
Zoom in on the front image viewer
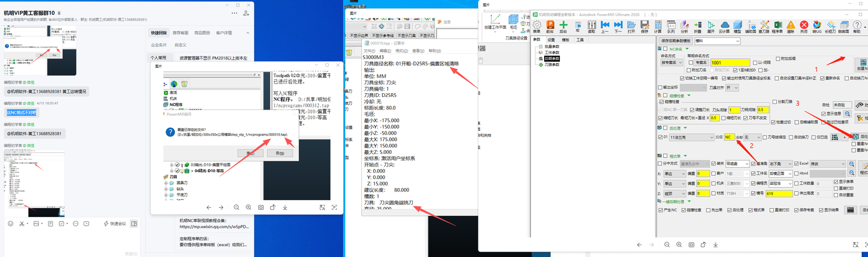point(248,207)
